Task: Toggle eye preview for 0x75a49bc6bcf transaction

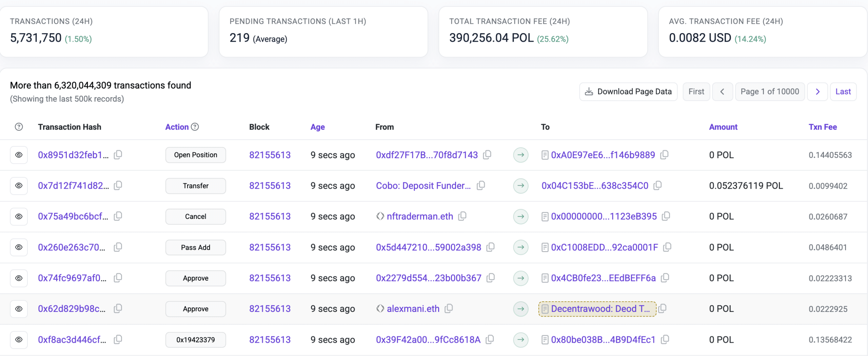Action: click(19, 216)
